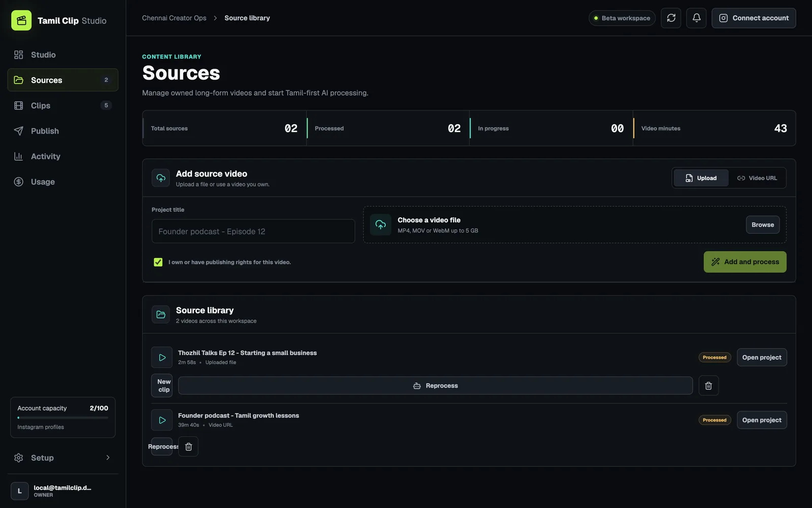812x508 pixels.
Task: Click the cloud upload icon in drop zone
Action: pos(381,225)
